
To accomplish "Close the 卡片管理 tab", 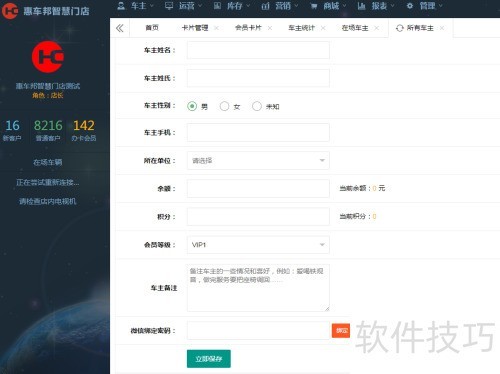I will tap(216, 28).
